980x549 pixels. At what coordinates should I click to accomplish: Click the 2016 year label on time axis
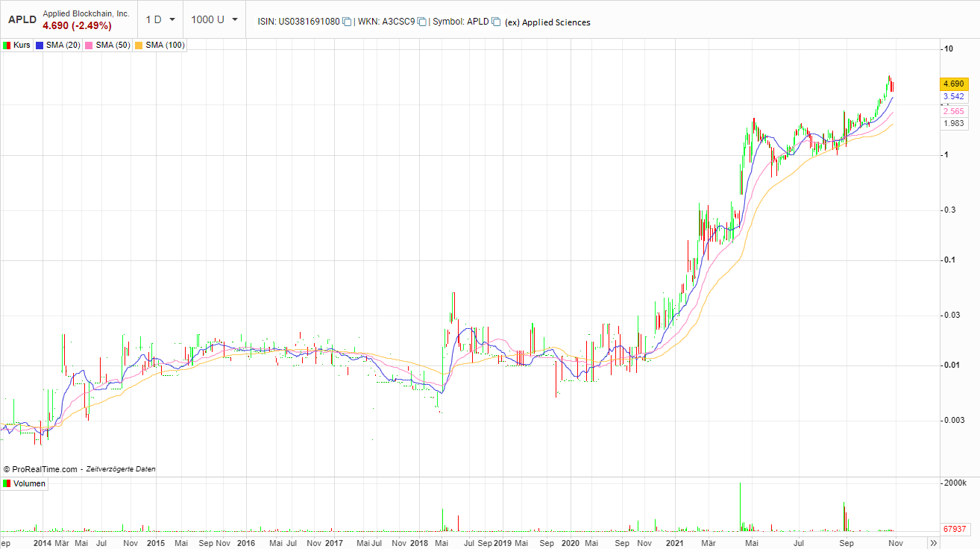click(246, 543)
